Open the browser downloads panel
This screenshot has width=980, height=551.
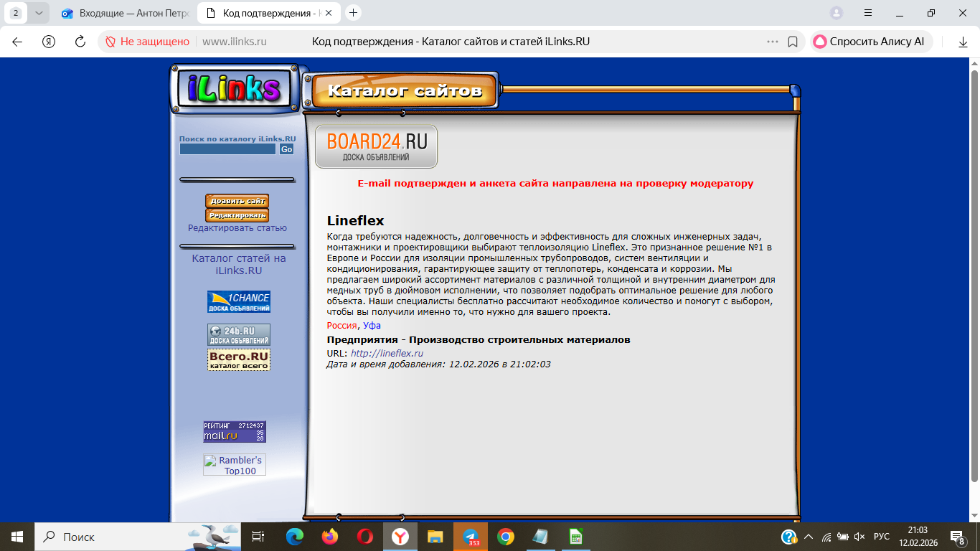(x=963, y=42)
